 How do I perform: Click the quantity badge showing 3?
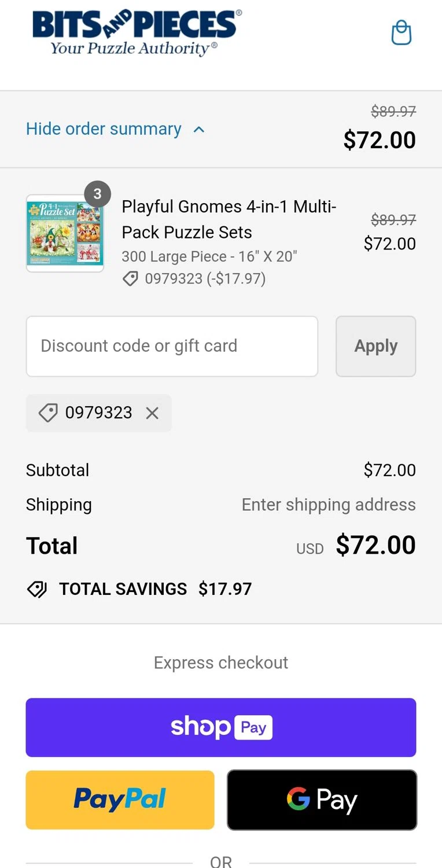point(97,194)
